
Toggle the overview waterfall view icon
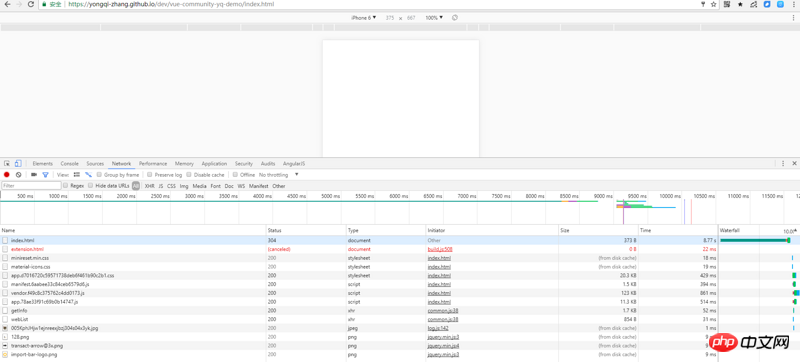(88, 175)
